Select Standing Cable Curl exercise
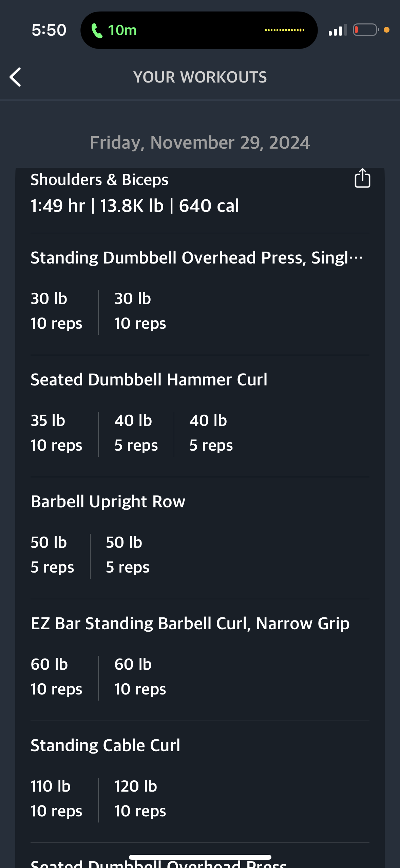The height and width of the screenshot is (868, 400). pos(105,745)
